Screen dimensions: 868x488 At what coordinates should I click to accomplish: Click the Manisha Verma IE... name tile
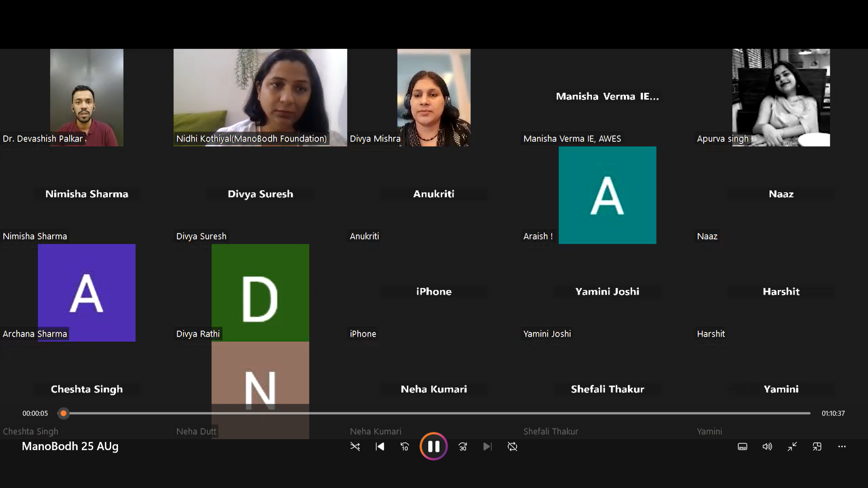[x=608, y=96]
